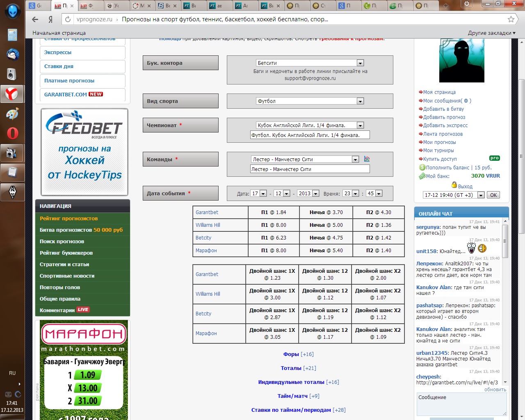Viewport: 525px width, 420px height.
Task: Click the money icon near Пополнить баланс
Action: (422, 167)
